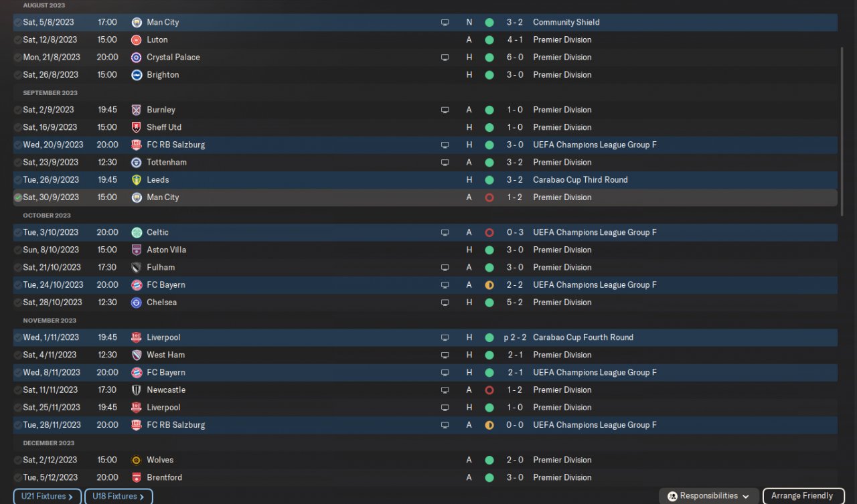Click the red loss indicator for Celtic match
Image resolution: width=857 pixels, height=504 pixels.
(x=489, y=233)
